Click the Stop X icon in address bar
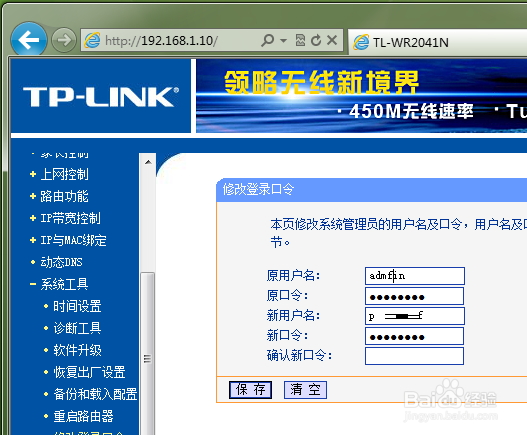 [x=332, y=40]
